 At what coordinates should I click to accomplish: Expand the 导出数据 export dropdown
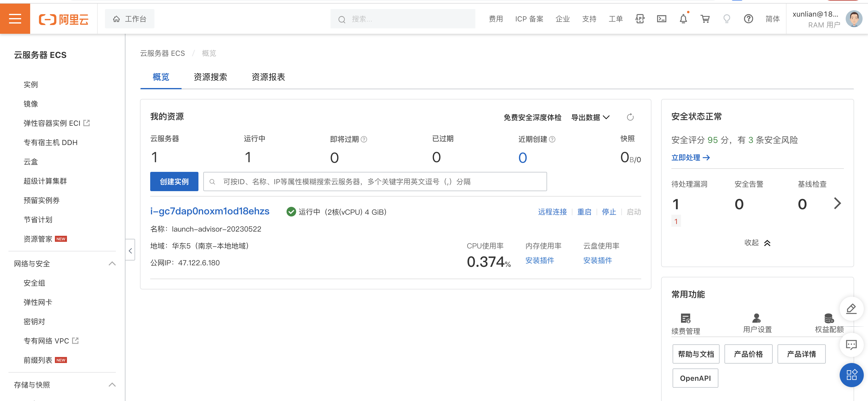[x=590, y=117]
